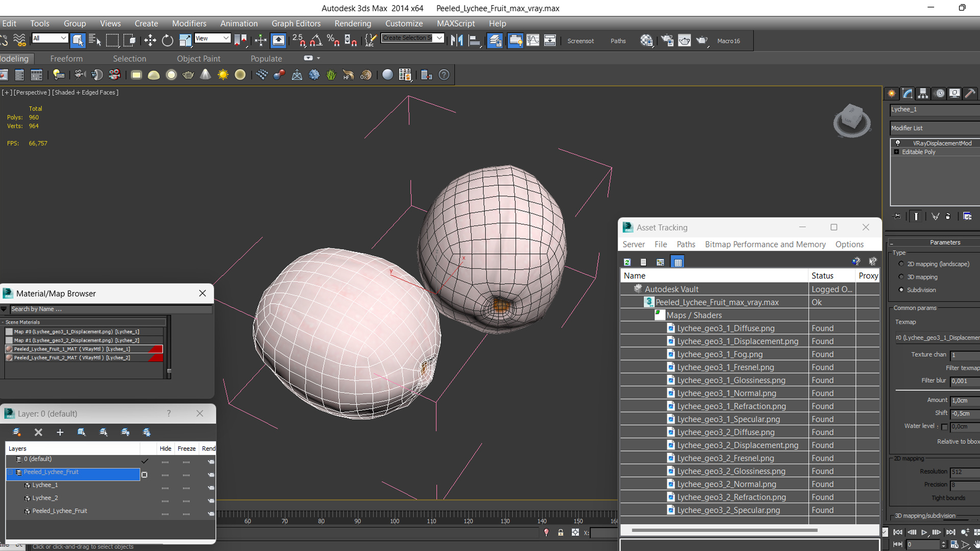Click the Texmap displacement map button

tap(937, 338)
